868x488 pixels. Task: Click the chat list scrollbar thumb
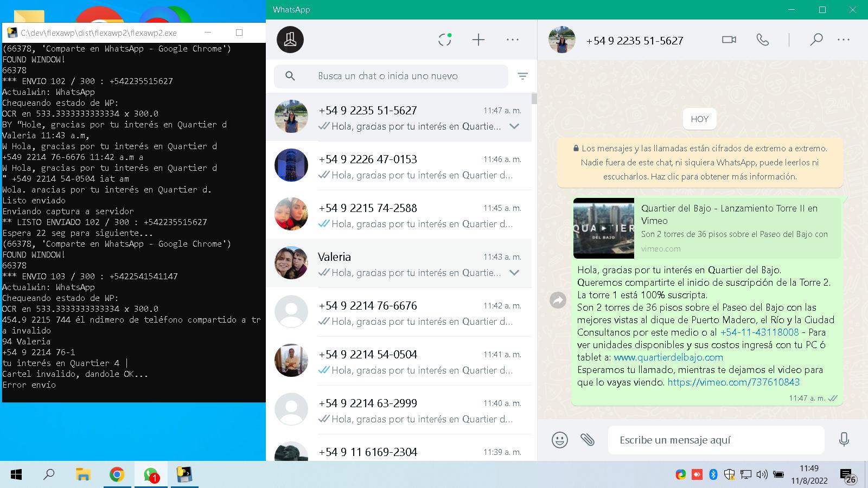[x=534, y=99]
